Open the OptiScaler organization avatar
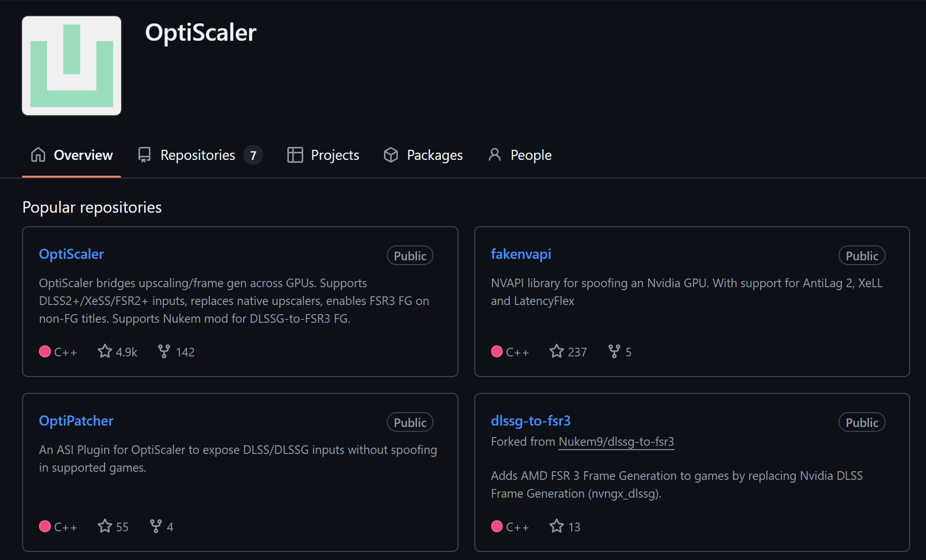The height and width of the screenshot is (560, 926). [71, 66]
